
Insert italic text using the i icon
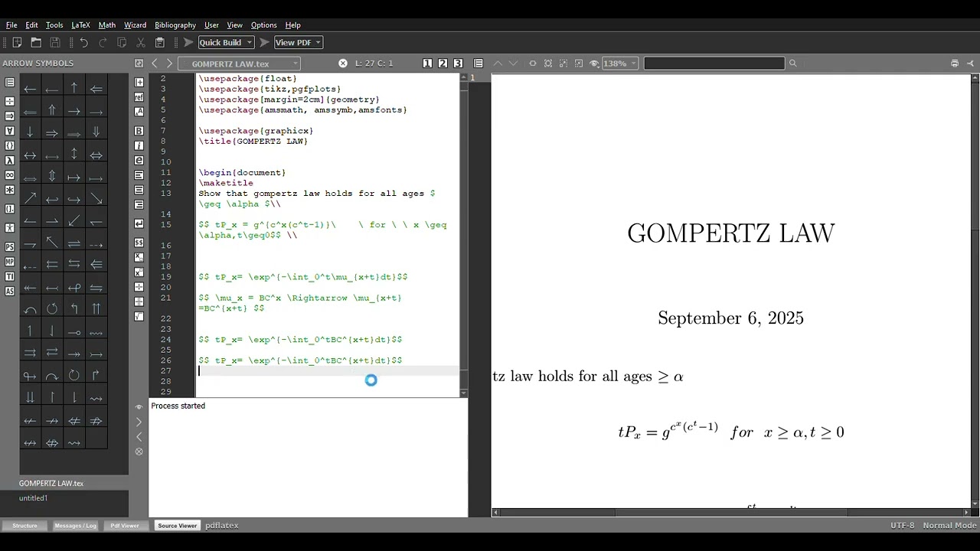[139, 145]
